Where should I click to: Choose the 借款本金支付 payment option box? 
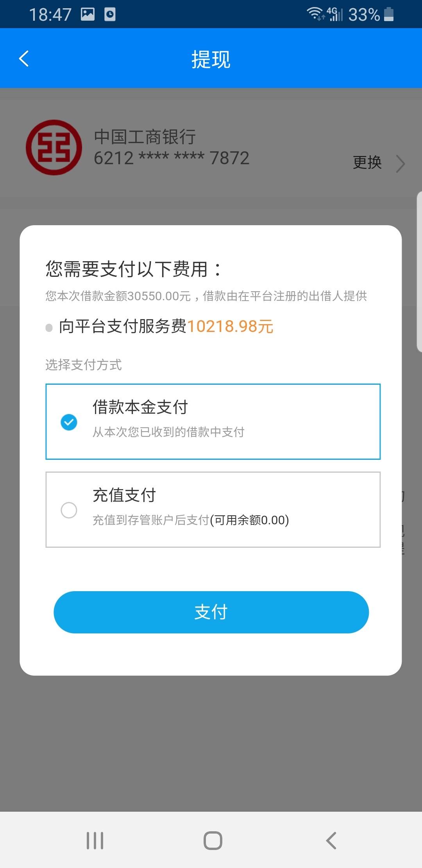pos(213,422)
